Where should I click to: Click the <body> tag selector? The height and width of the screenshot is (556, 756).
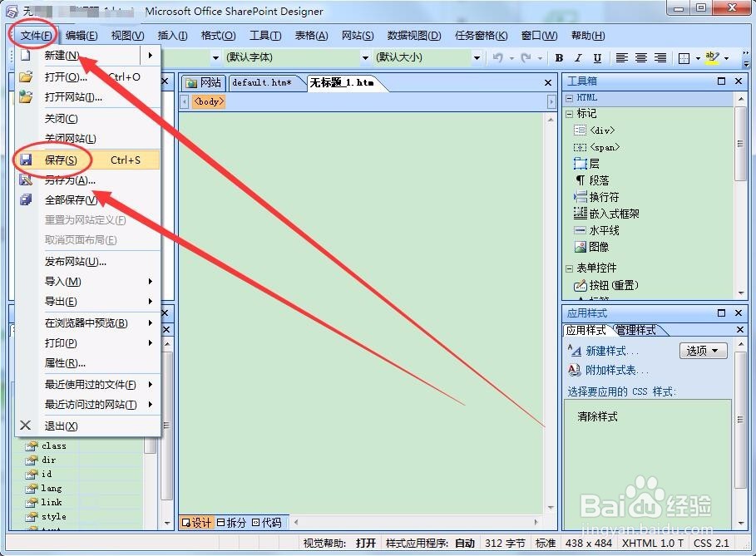pyautogui.click(x=209, y=101)
